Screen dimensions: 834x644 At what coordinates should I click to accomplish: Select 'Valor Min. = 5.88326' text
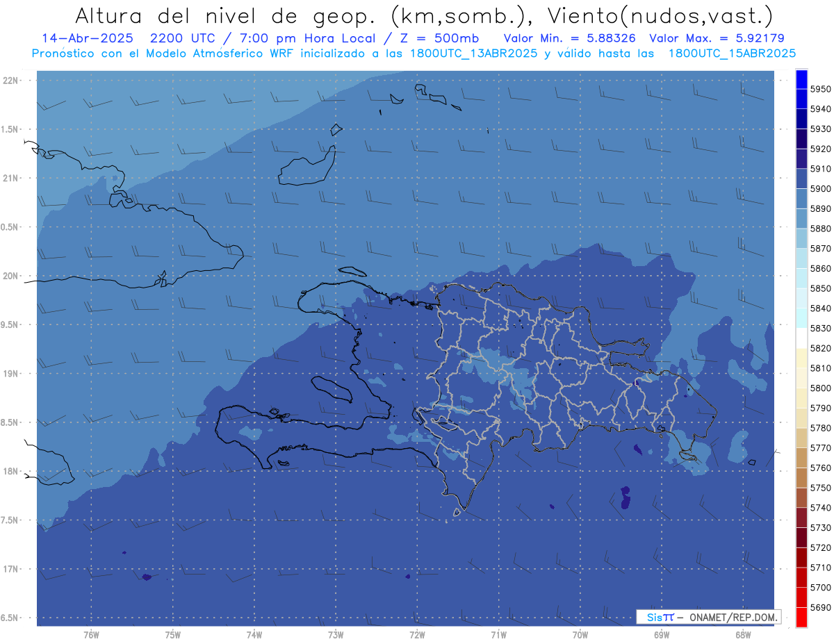(569, 38)
